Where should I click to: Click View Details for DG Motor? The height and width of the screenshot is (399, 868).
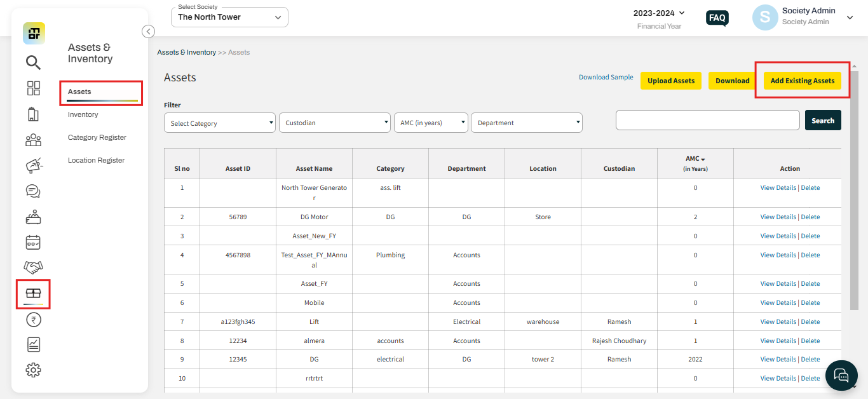778,217
